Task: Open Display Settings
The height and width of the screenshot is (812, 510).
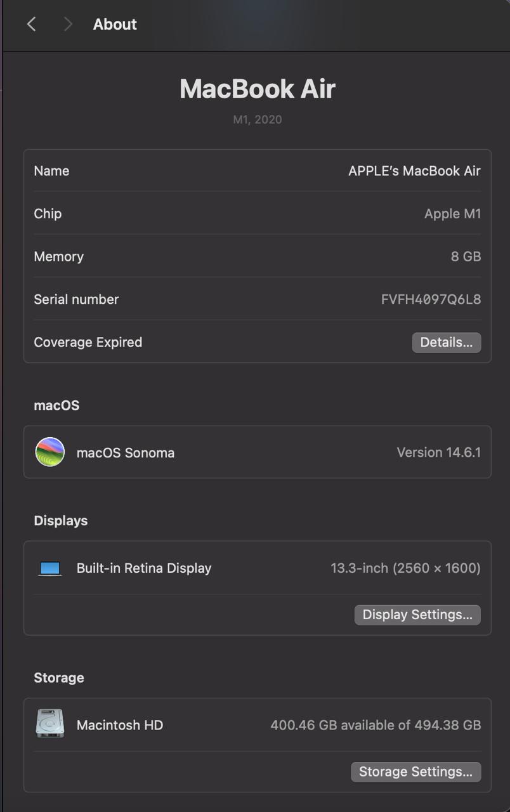Action: pyautogui.click(x=417, y=615)
